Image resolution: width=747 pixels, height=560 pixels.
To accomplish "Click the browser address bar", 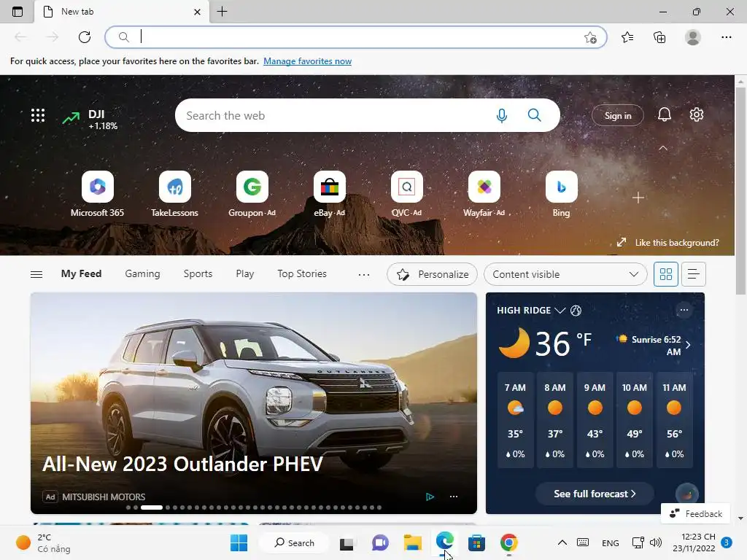I will coord(355,37).
